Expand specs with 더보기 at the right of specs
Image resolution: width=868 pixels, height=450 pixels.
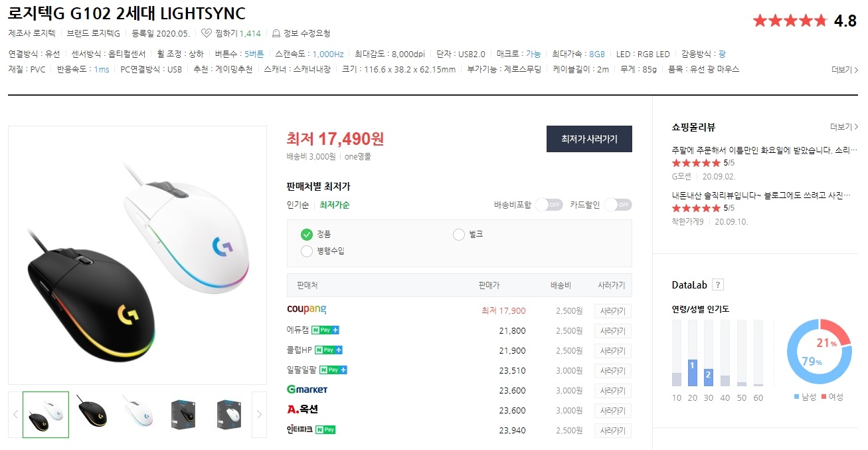click(x=844, y=70)
